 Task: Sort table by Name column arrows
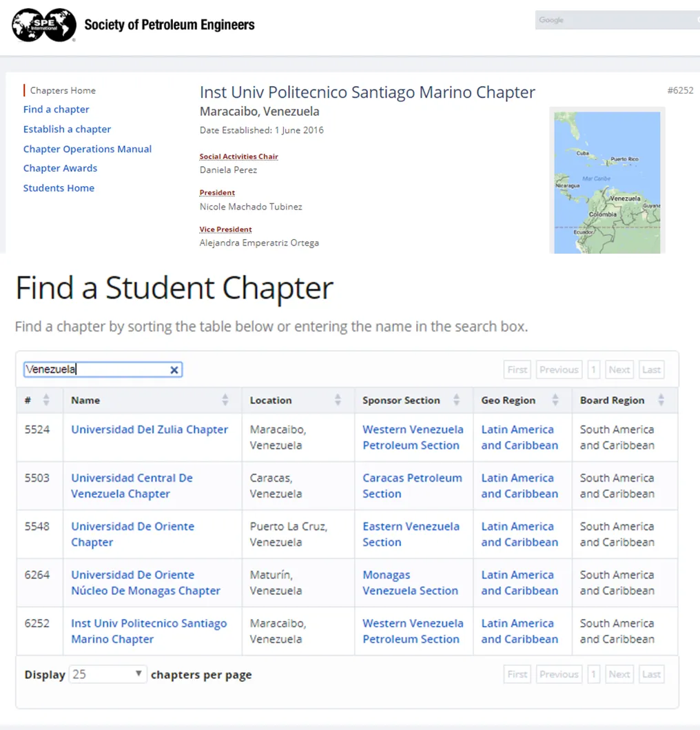[x=225, y=400]
